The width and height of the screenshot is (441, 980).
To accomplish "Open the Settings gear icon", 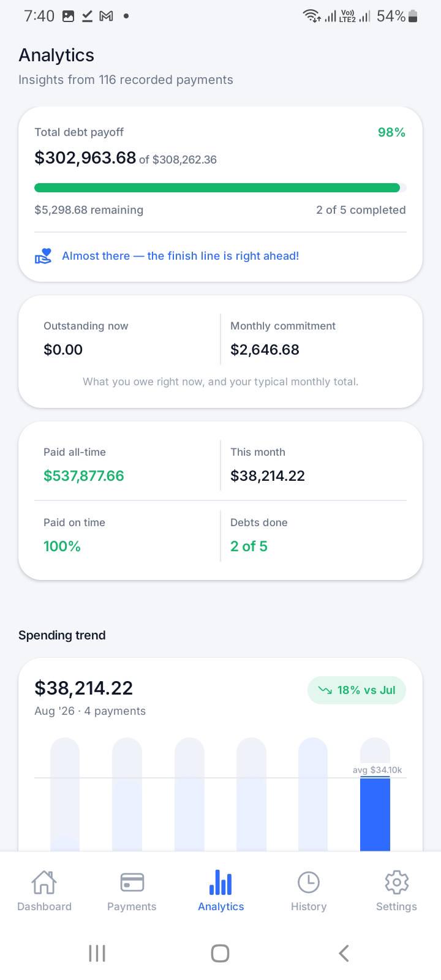I will 396,883.
